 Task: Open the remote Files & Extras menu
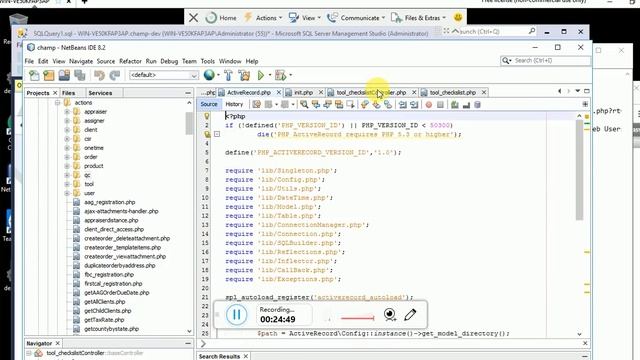[x=418, y=18]
